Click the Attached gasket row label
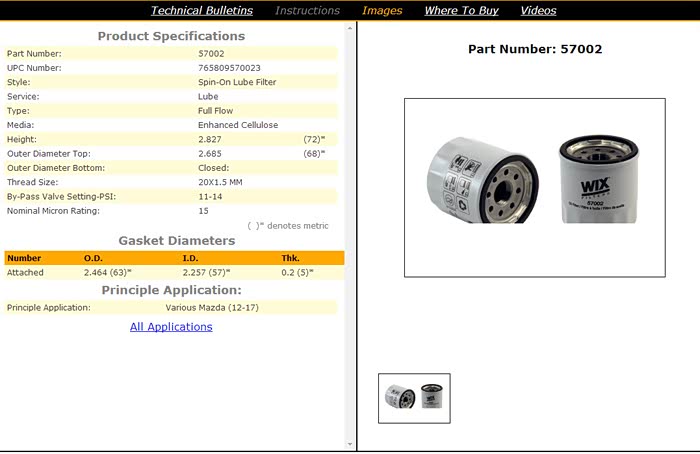 25,272
